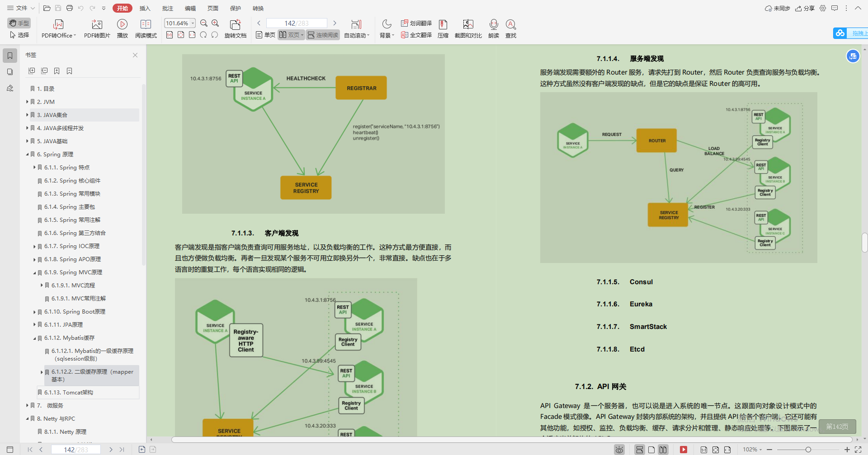Go to next page arrow in toolbar

(335, 23)
